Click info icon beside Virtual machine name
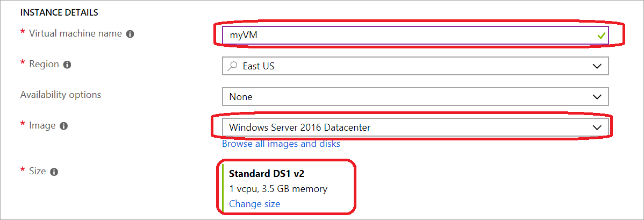The image size is (644, 220). coord(130,34)
